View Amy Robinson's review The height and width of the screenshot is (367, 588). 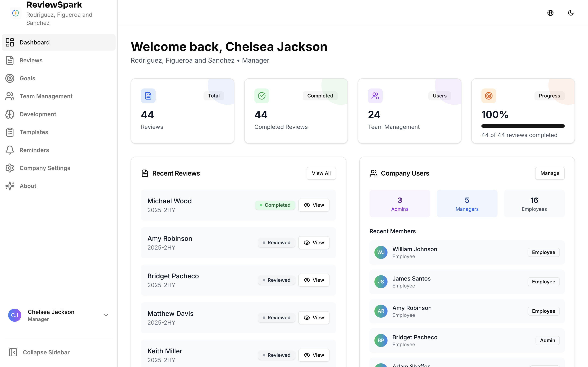pos(313,242)
